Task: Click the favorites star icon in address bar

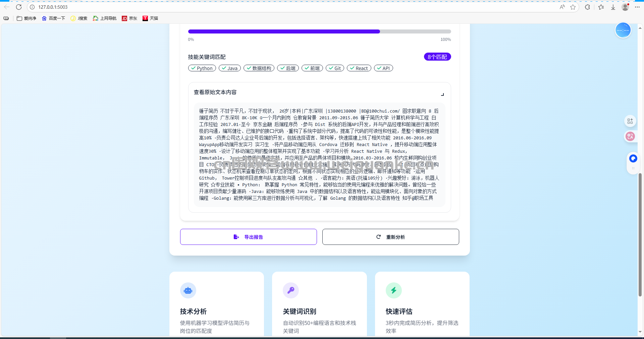Action: tap(573, 7)
